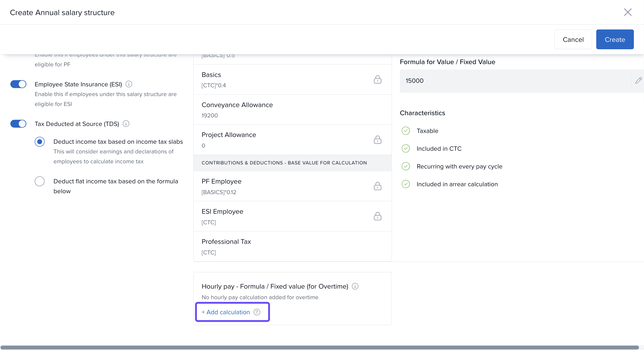Image resolution: width=644 pixels, height=350 pixels.
Task: Click the Add calculation link
Action: point(226,312)
